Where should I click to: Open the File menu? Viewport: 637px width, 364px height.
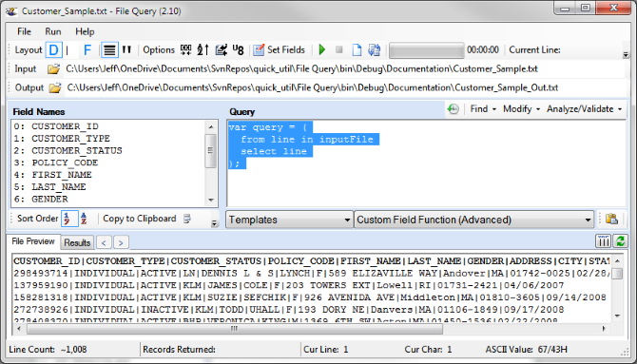tap(24, 31)
